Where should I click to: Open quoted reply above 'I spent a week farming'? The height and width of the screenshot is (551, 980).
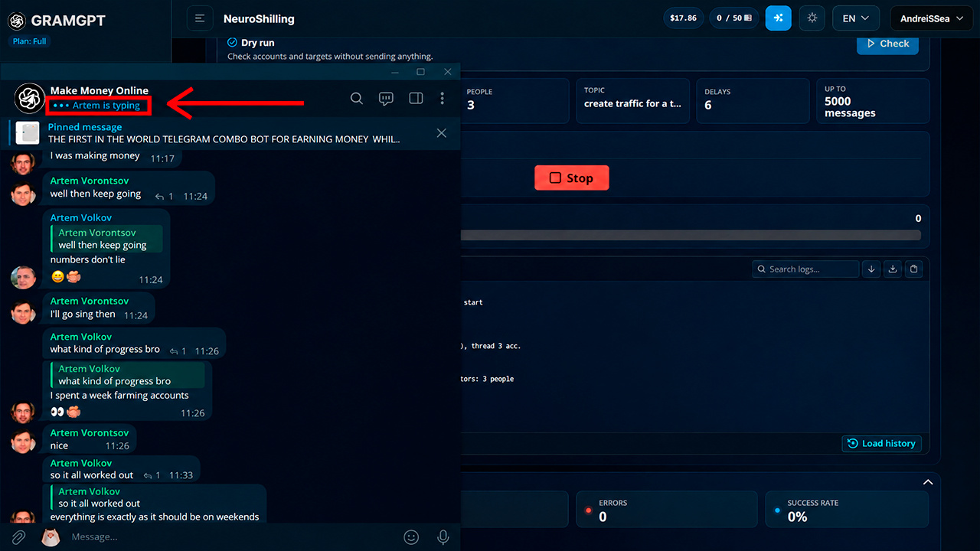tap(128, 375)
